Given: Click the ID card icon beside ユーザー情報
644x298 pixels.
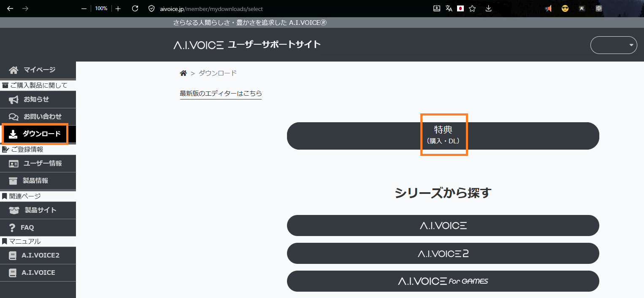Looking at the screenshot, I should click(14, 164).
